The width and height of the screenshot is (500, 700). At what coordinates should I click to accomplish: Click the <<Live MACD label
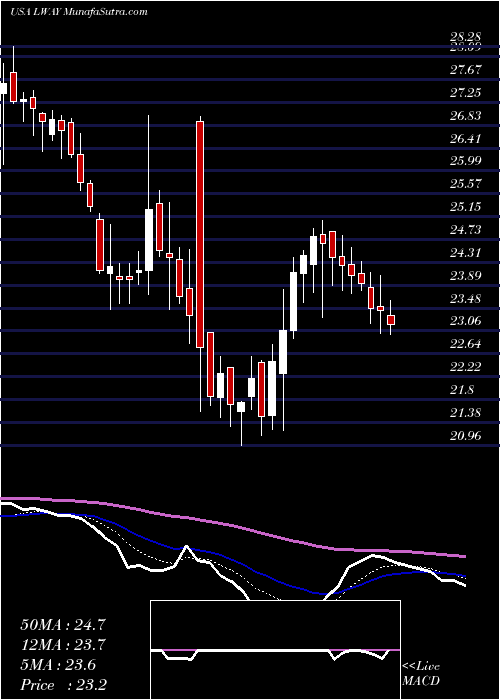[x=421, y=674]
